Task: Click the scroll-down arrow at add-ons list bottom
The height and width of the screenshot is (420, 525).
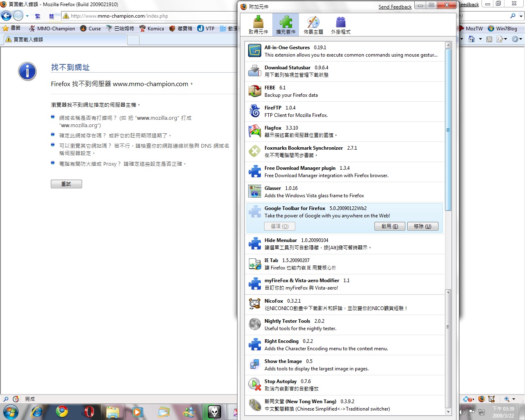Action: pos(448,412)
